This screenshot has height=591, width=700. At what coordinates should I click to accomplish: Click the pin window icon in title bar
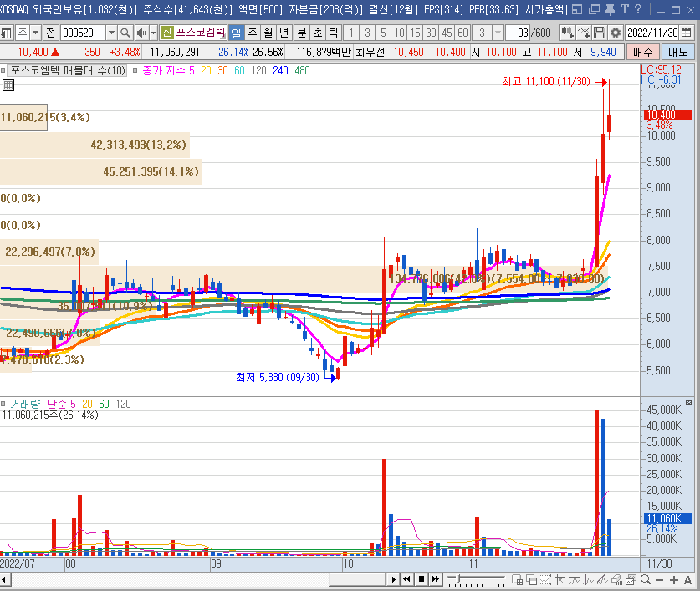pyautogui.click(x=610, y=9)
